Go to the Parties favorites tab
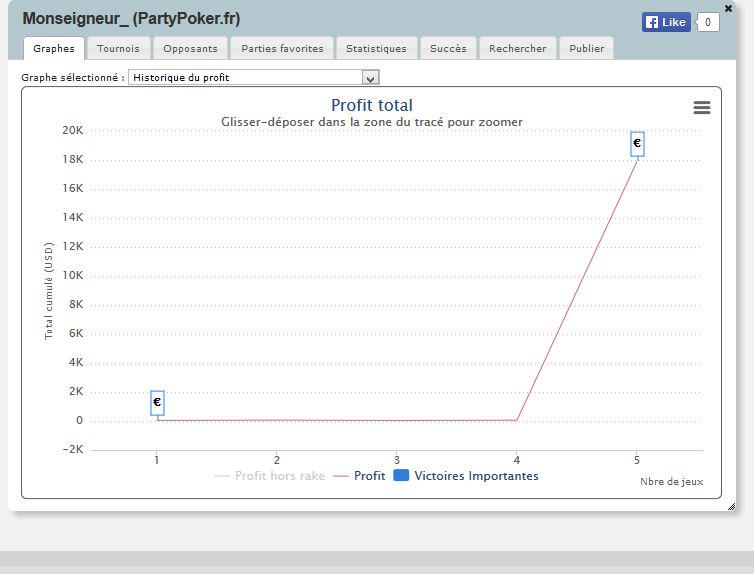The width and height of the screenshot is (754, 574). coord(282,49)
